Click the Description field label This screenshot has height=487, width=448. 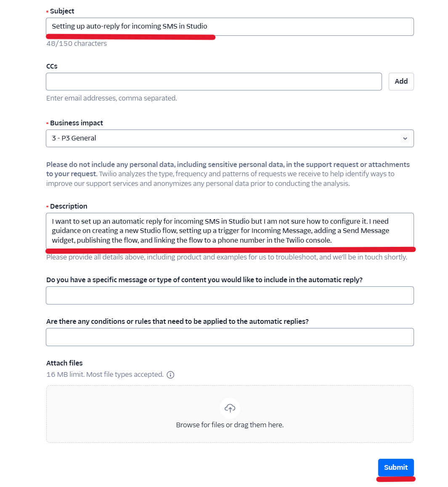(69, 206)
